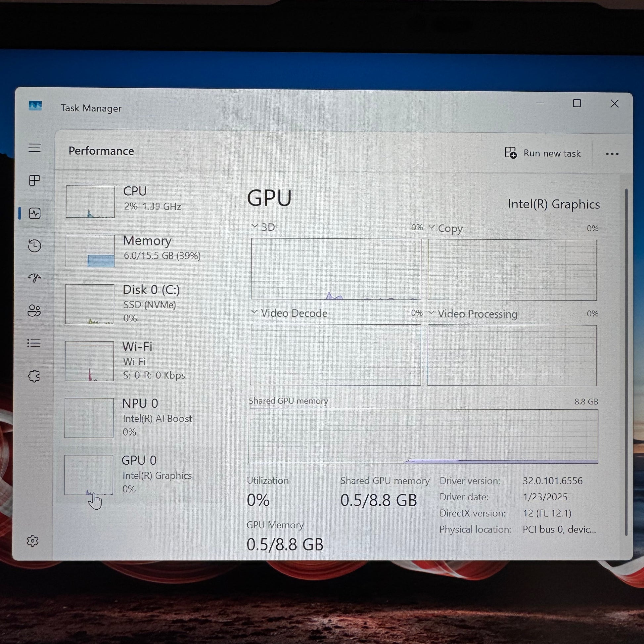644x644 pixels.
Task: Click the Wi-Fi mini graph thumbnail
Action: (89, 361)
